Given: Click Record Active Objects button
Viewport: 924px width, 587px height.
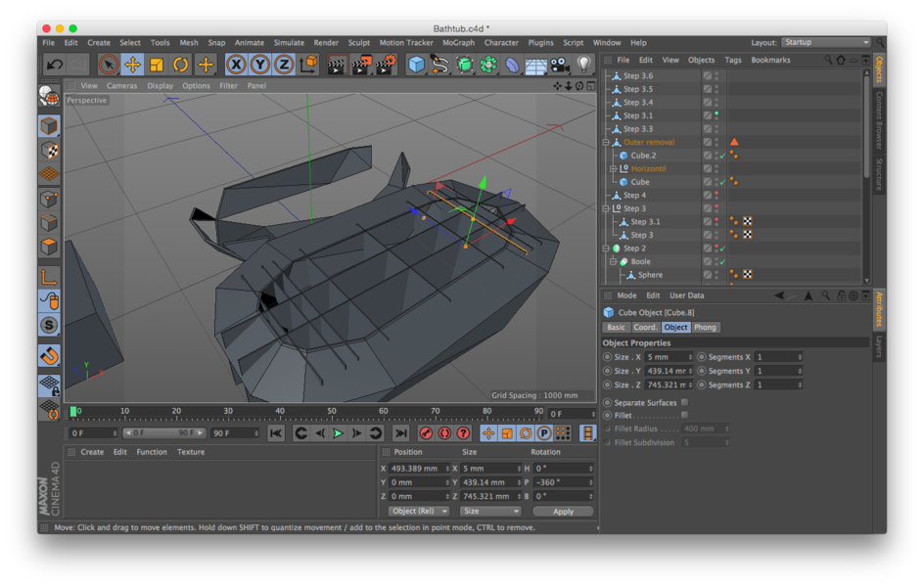Looking at the screenshot, I should (x=426, y=433).
